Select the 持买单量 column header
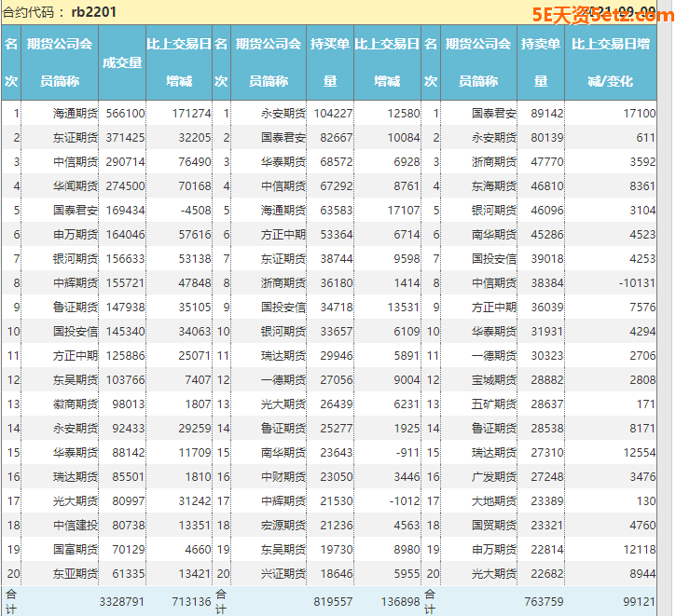Image resolution: width=676 pixels, height=616 pixels. pyautogui.click(x=330, y=62)
